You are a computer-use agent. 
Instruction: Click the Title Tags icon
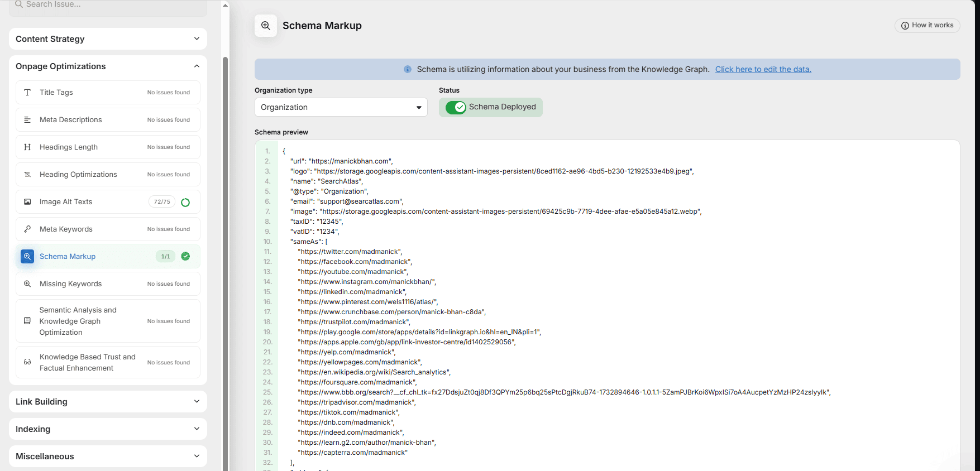tap(27, 93)
